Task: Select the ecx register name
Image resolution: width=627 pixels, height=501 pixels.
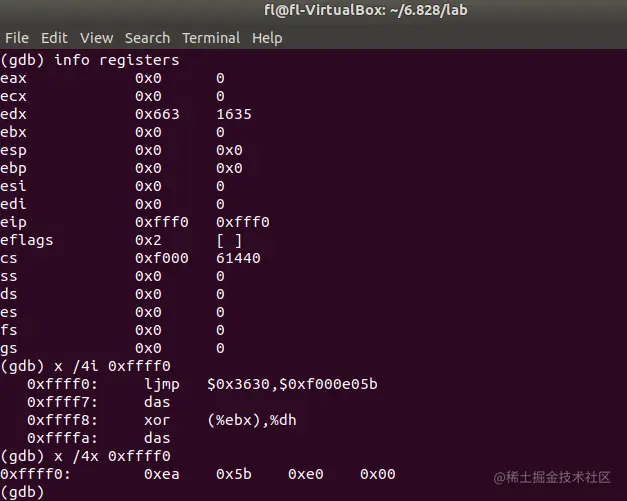Action: click(13, 96)
